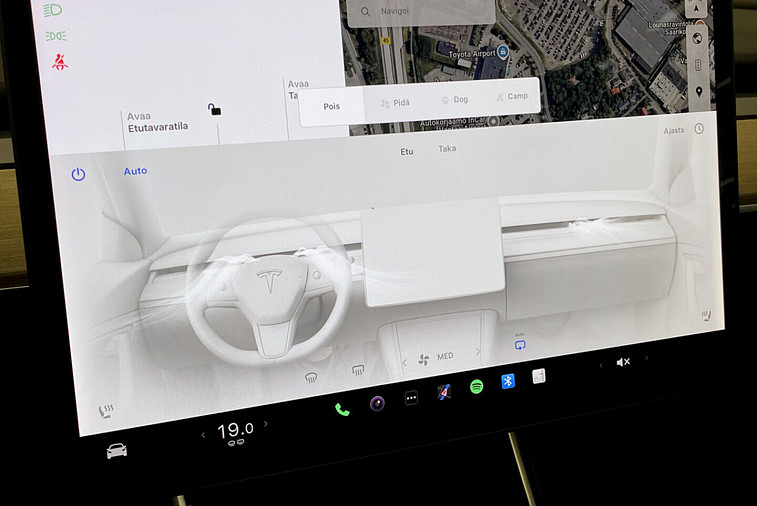Tap the passenger seat heater icon
The image size is (757, 506).
[x=706, y=316]
